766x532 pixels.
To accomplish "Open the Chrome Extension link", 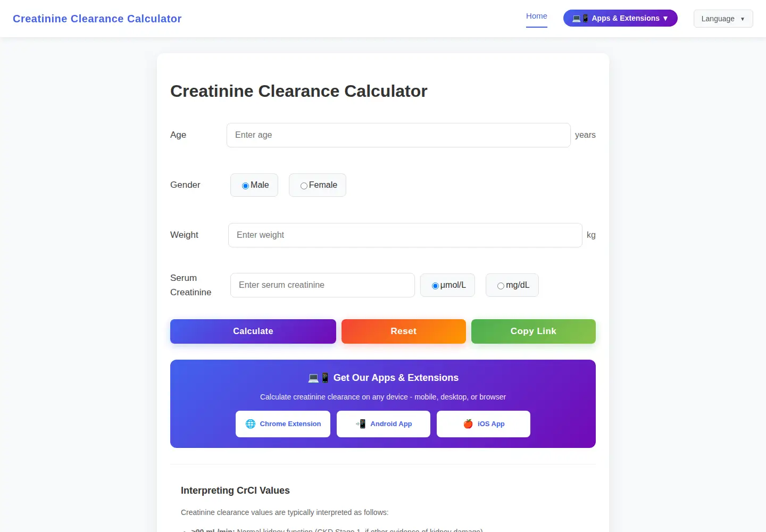I will click(x=283, y=424).
